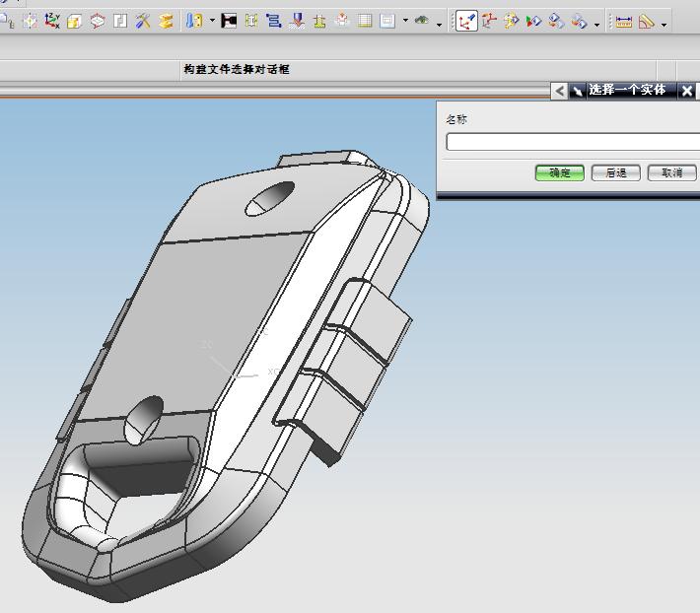The height and width of the screenshot is (613, 700).
Task: Expand dropdown arrow after pocket icon
Action: 405,21
